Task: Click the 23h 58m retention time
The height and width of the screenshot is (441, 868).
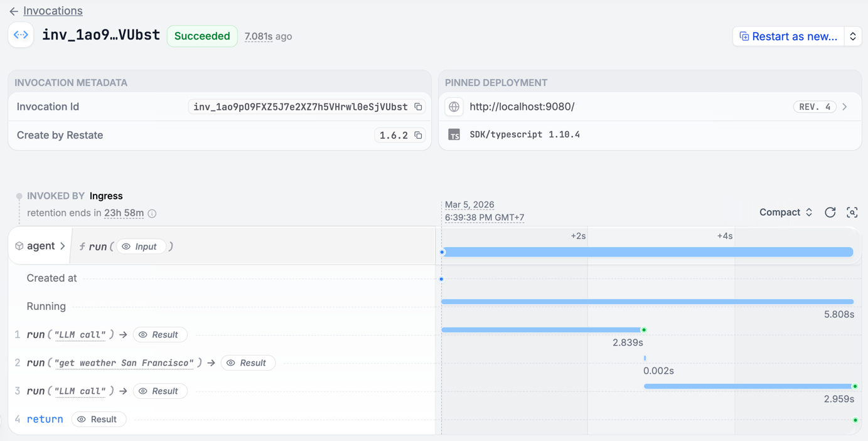Action: tap(124, 213)
